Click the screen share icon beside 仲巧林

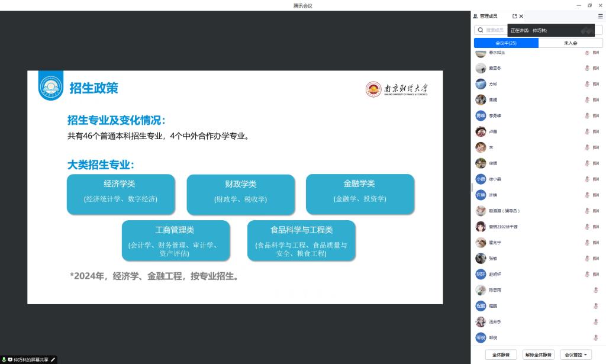coord(10,359)
